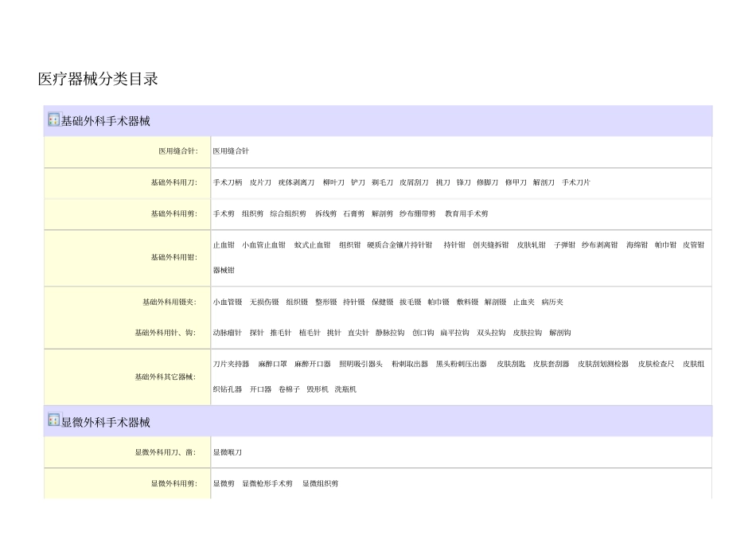Open the 显微枪形手术剪 item

pyautogui.click(x=267, y=483)
